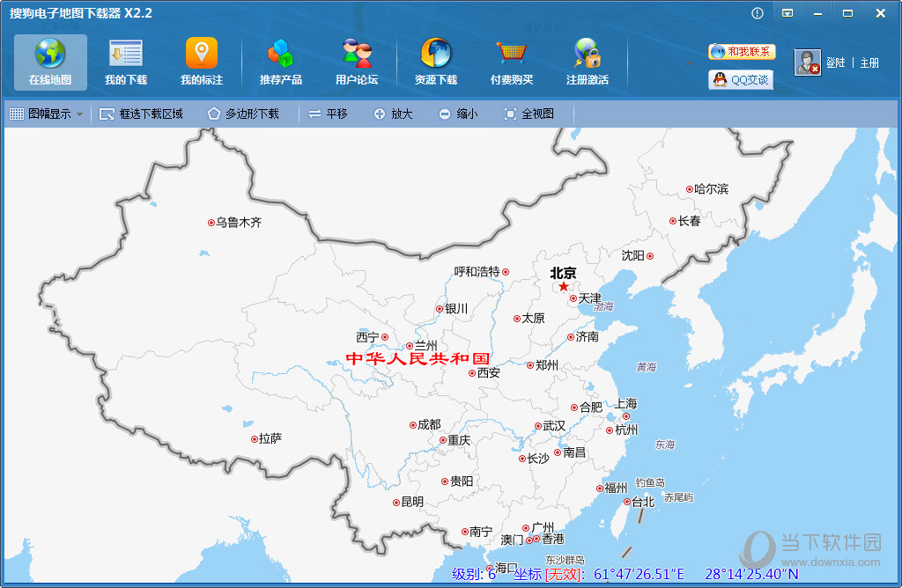The height and width of the screenshot is (588, 902).
Task: Click the 福州 city label
Action: click(x=616, y=488)
